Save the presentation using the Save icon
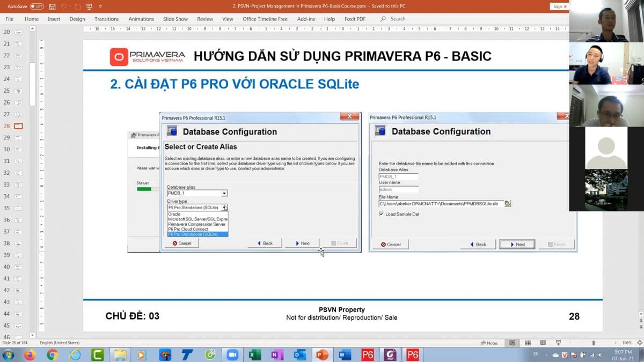Viewport: 644px width, 362px height. [52, 6]
